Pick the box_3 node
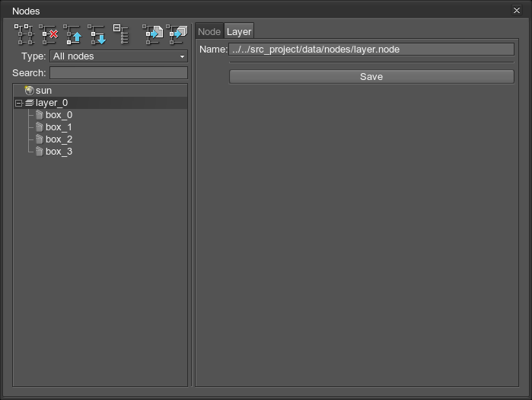Screen dimensions: 532x400 [x=59, y=152]
